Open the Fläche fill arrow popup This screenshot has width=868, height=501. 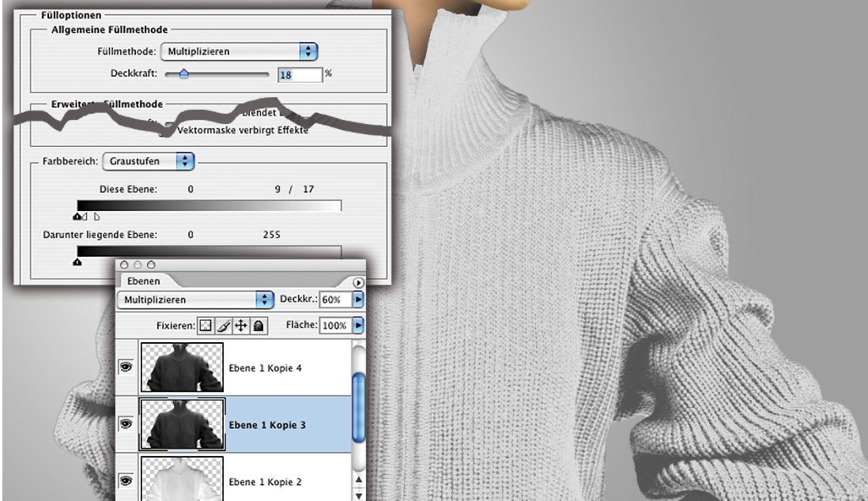[x=358, y=325]
